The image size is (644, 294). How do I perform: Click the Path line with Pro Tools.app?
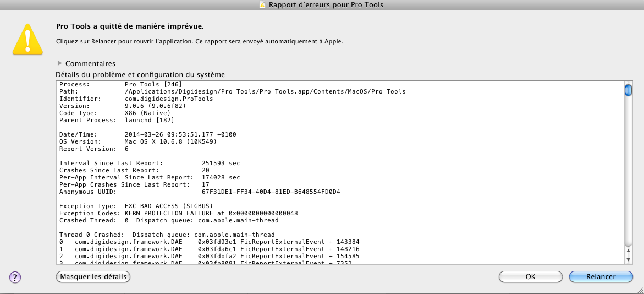(233, 91)
